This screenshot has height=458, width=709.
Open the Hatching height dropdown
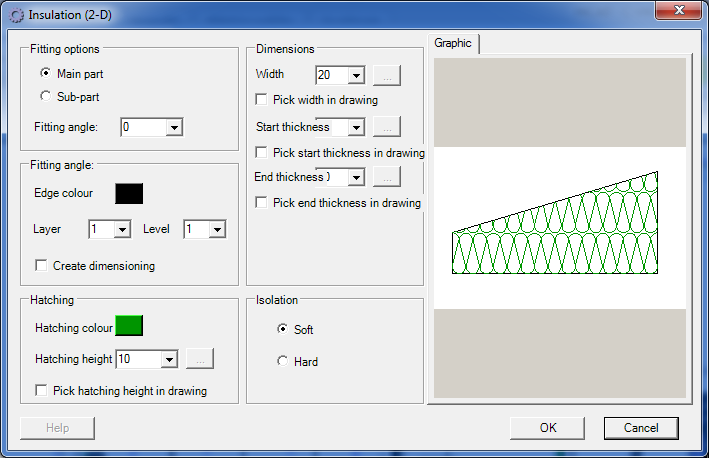(169, 360)
